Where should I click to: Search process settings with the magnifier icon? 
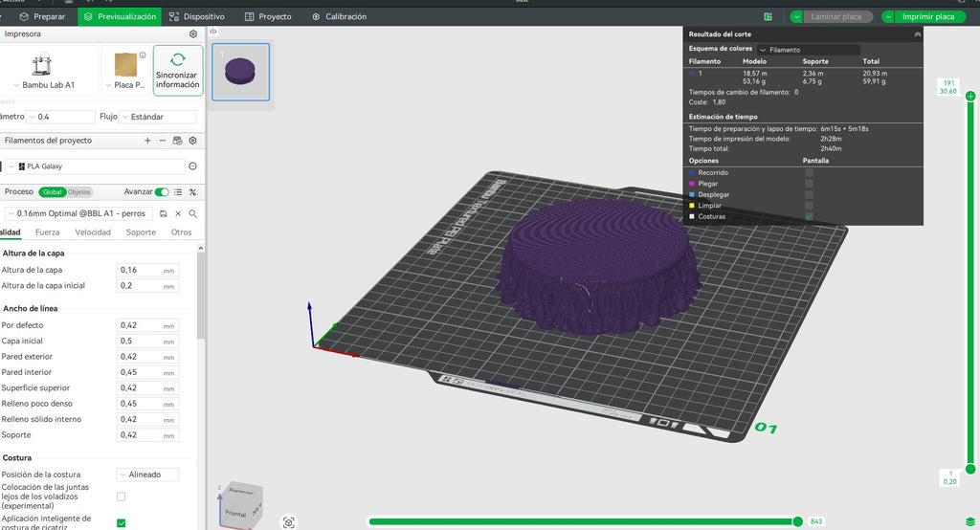193,213
